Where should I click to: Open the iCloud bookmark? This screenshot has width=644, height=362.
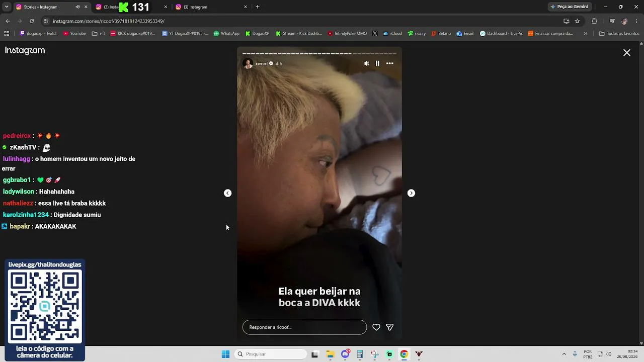[392, 34]
